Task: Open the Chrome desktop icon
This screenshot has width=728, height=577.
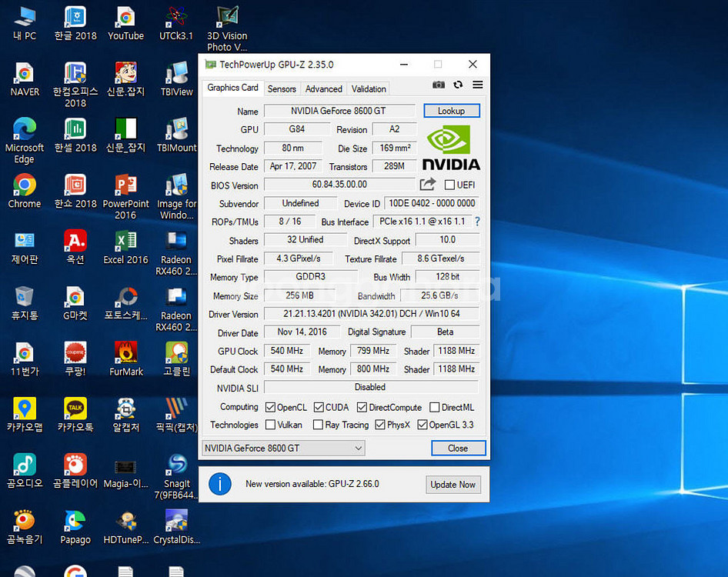Action: click(x=25, y=192)
